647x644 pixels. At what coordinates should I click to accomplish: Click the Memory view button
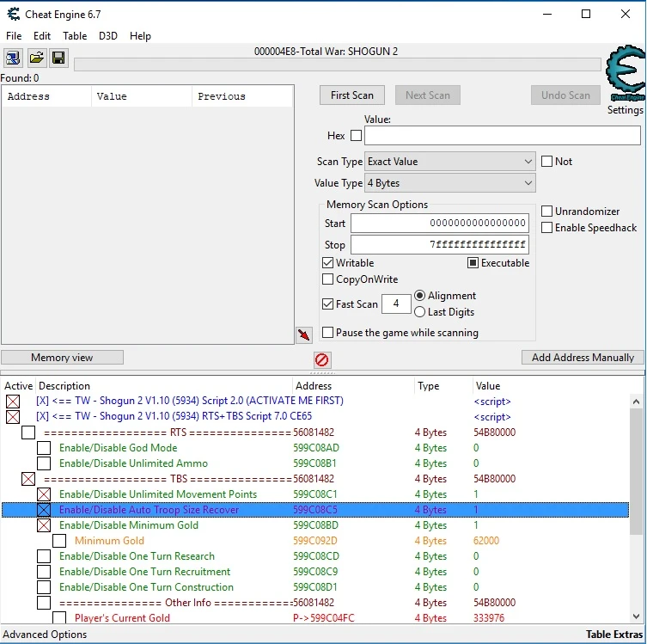tap(62, 358)
